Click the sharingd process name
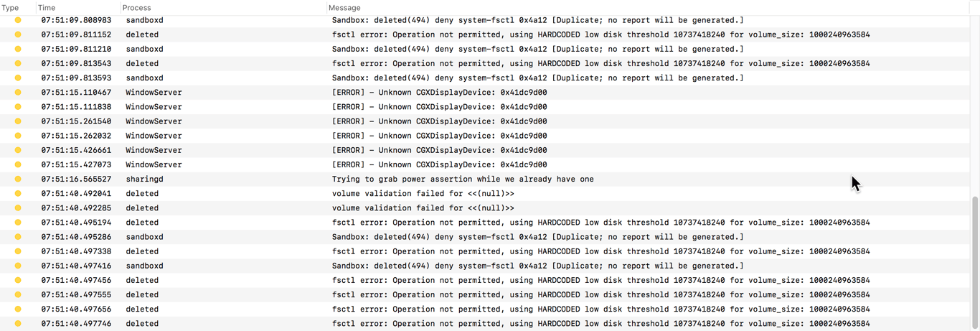 [x=144, y=179]
